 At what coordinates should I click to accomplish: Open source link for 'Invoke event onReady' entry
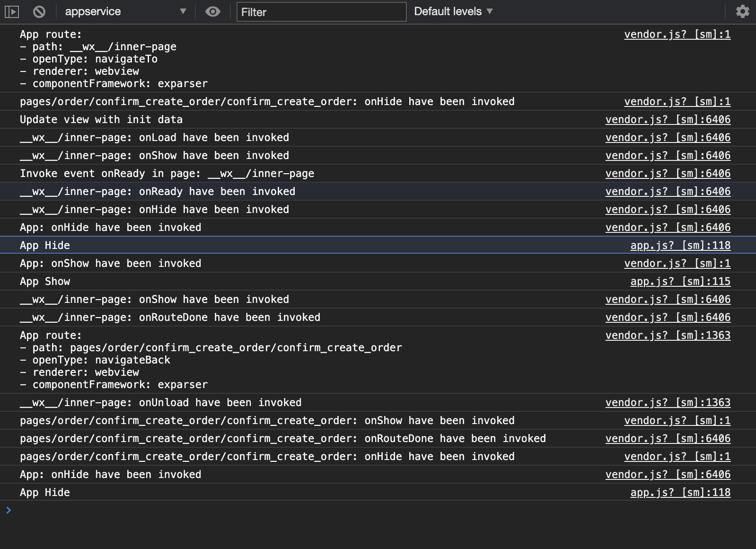coord(668,174)
